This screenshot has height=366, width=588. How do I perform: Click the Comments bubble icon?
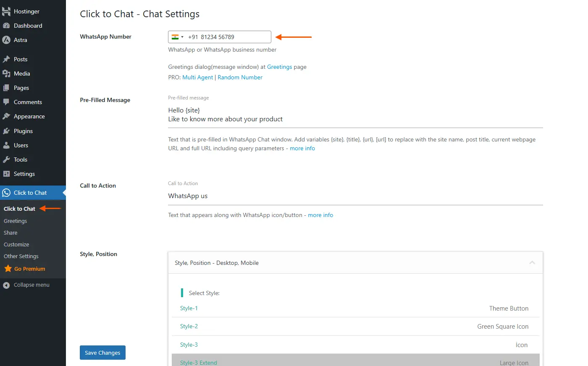click(6, 102)
